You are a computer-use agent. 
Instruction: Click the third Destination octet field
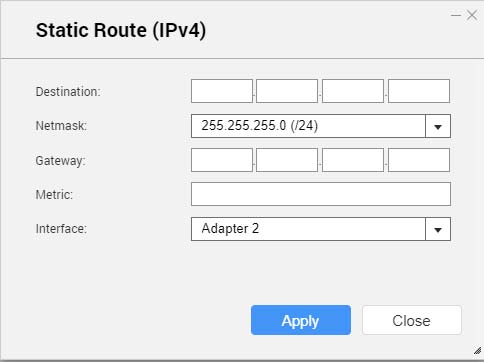[x=353, y=91]
